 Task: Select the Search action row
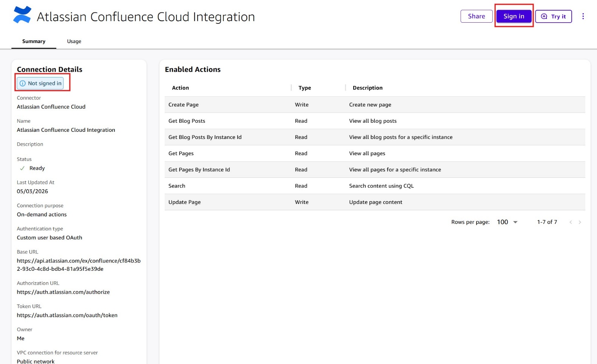tap(375, 186)
